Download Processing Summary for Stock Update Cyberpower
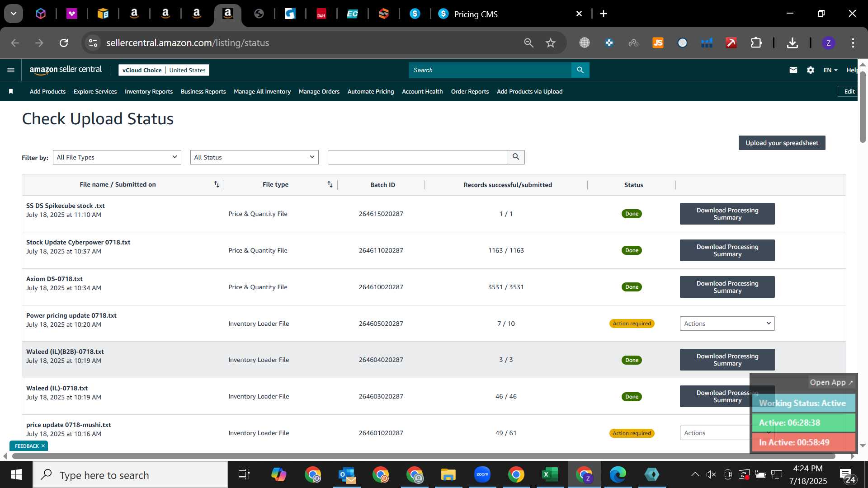This screenshot has width=868, height=488. [x=727, y=250]
